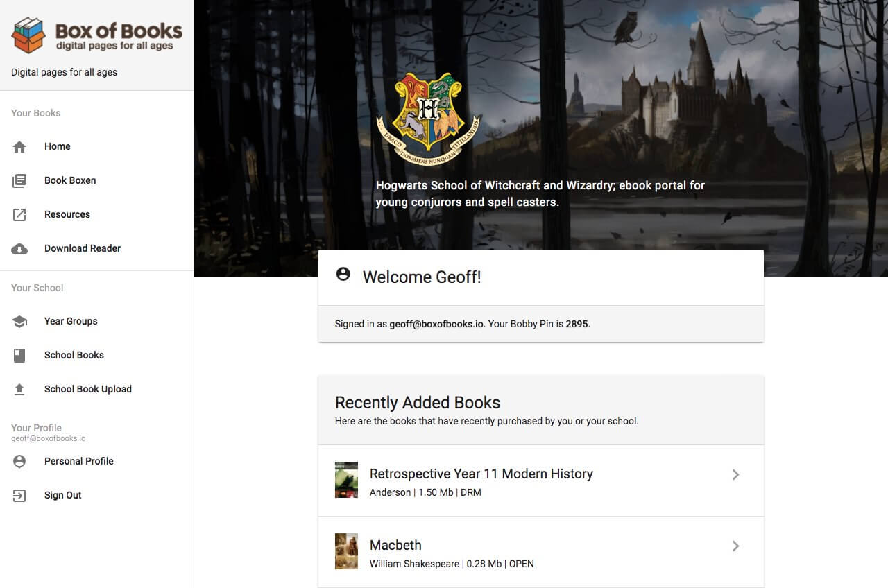Open the Macbeth book title
This screenshot has width=888, height=588.
click(x=395, y=545)
